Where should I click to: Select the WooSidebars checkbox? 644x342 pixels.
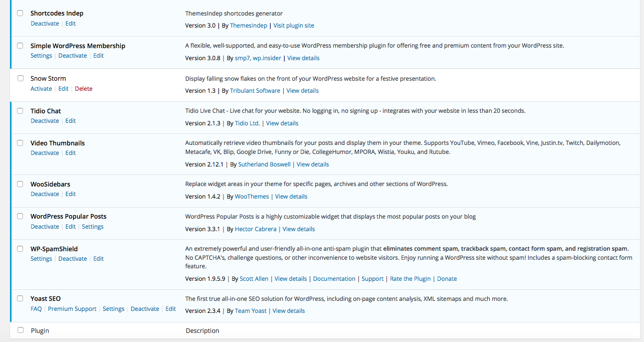pos(21,184)
